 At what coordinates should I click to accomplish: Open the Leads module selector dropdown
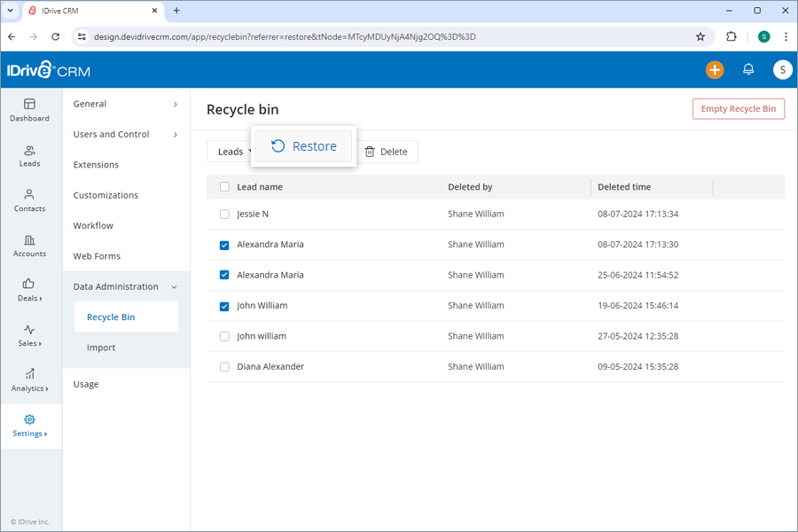point(232,151)
